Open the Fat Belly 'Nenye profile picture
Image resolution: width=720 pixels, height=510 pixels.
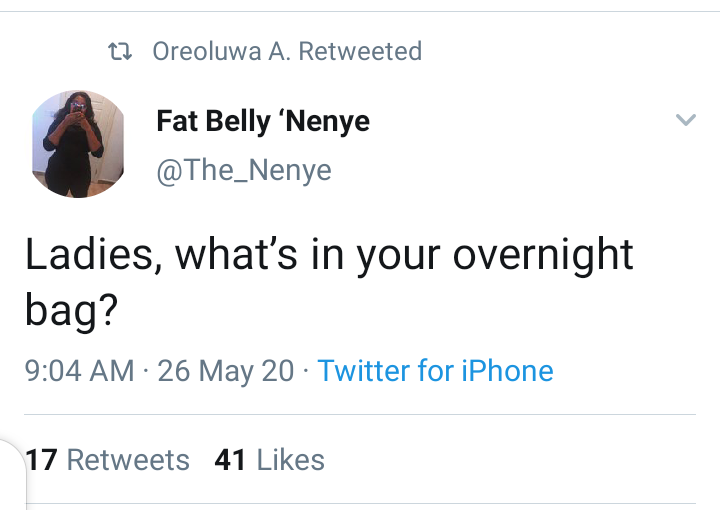[78, 144]
